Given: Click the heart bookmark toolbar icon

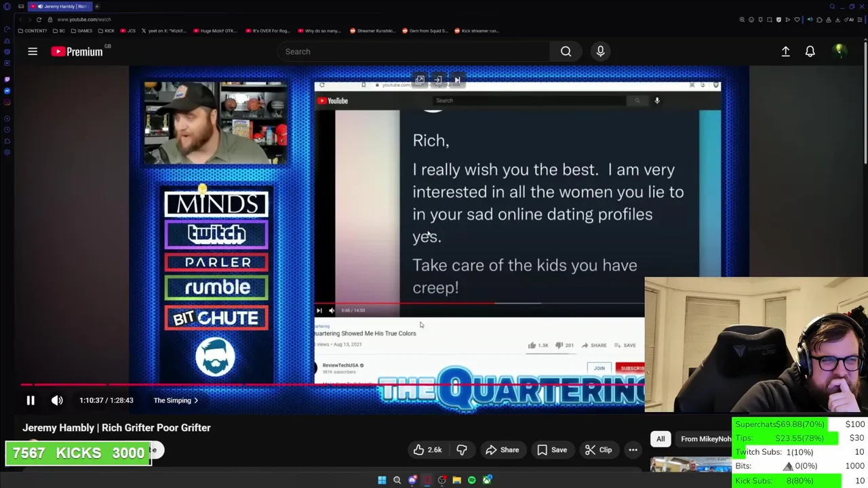Looking at the screenshot, I should click(797, 20).
